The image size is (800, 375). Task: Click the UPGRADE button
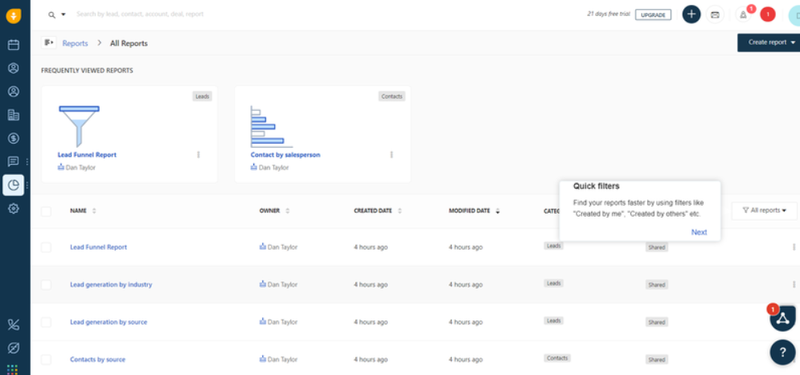tap(653, 15)
